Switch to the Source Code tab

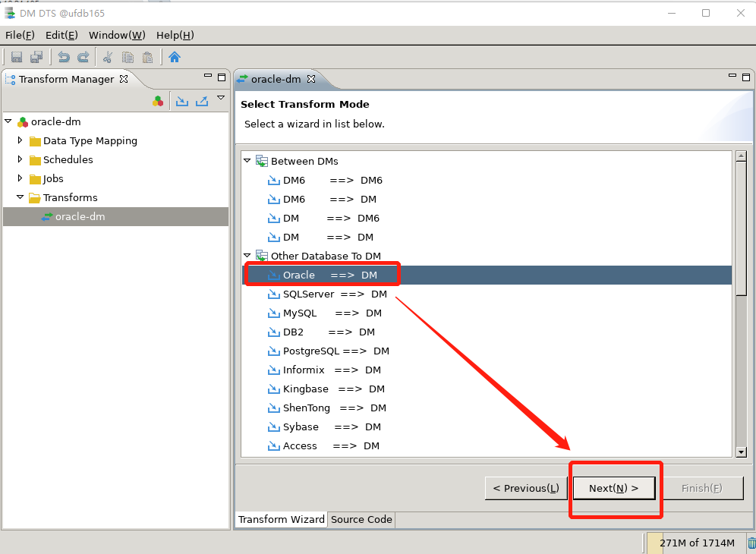(x=361, y=519)
